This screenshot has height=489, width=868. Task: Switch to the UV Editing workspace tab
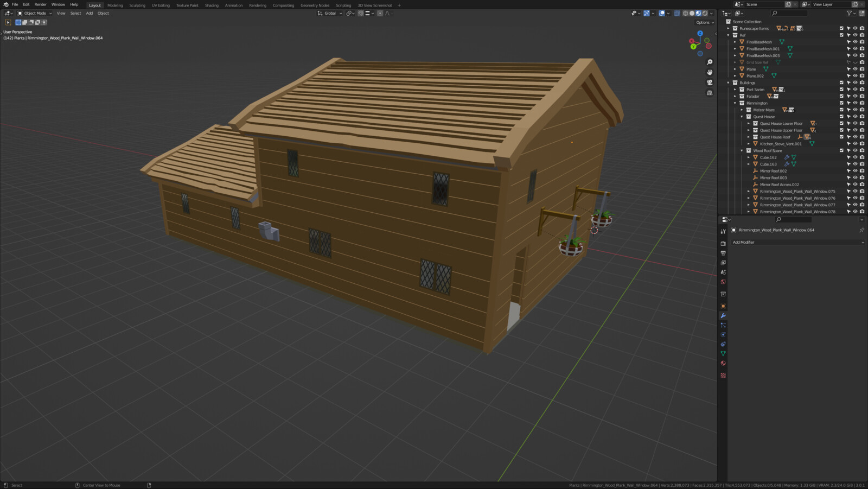click(x=161, y=5)
